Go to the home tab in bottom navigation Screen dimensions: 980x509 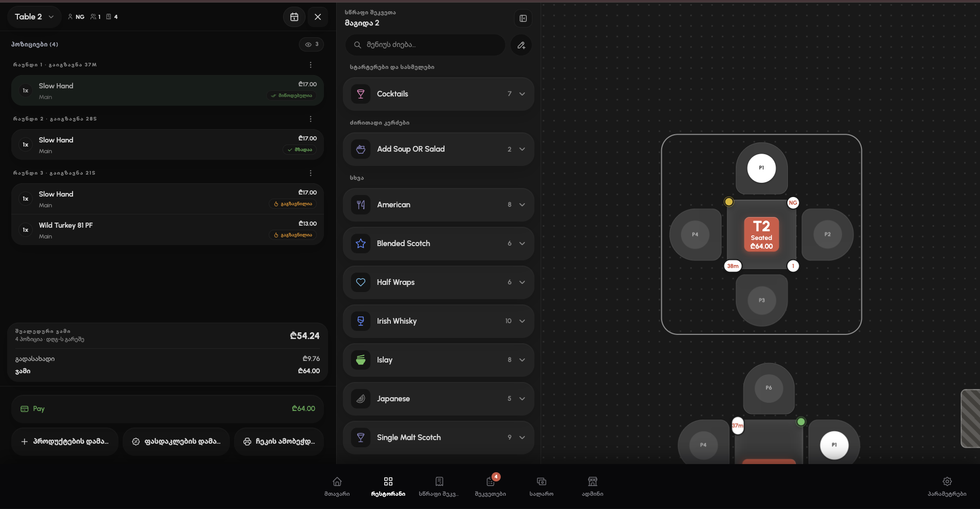tap(337, 487)
